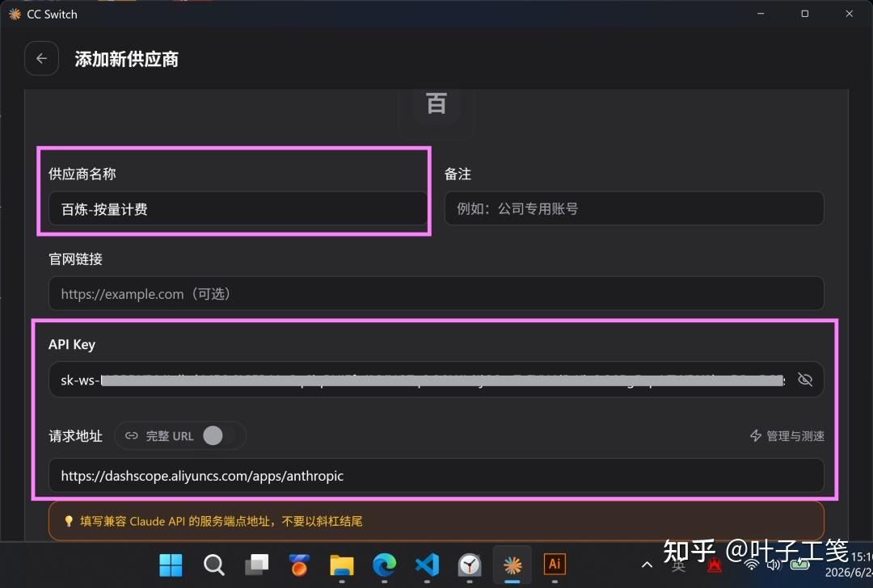Close the CC Switch window
This screenshot has height=588, width=873.
[849, 14]
